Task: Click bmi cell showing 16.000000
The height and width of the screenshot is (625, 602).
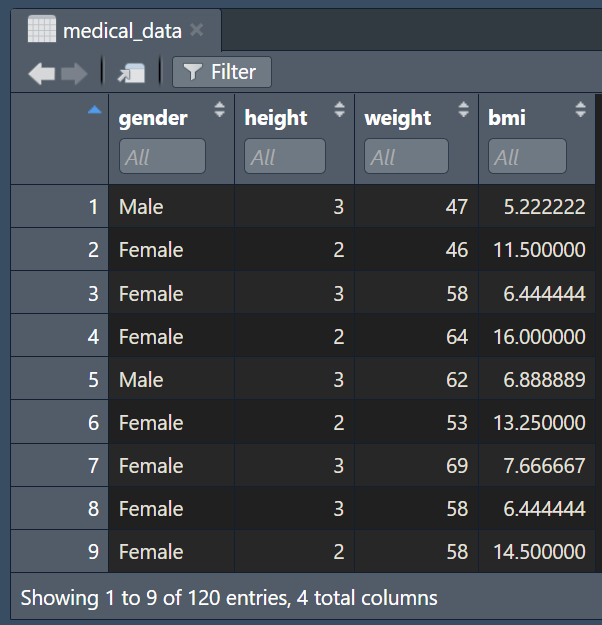Action: 539,336
